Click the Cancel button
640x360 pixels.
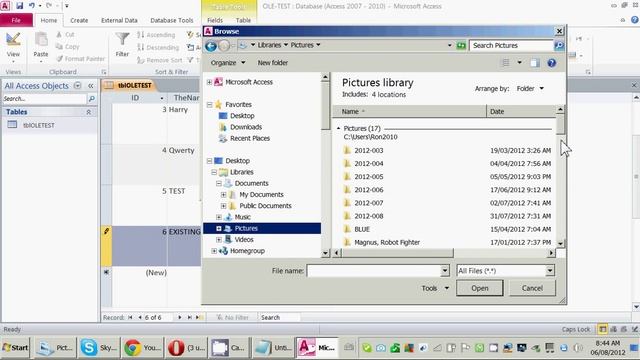(532, 288)
